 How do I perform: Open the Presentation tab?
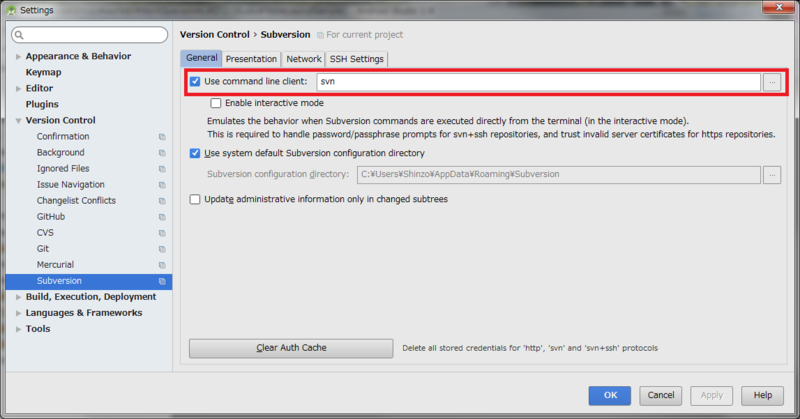pyautogui.click(x=251, y=59)
